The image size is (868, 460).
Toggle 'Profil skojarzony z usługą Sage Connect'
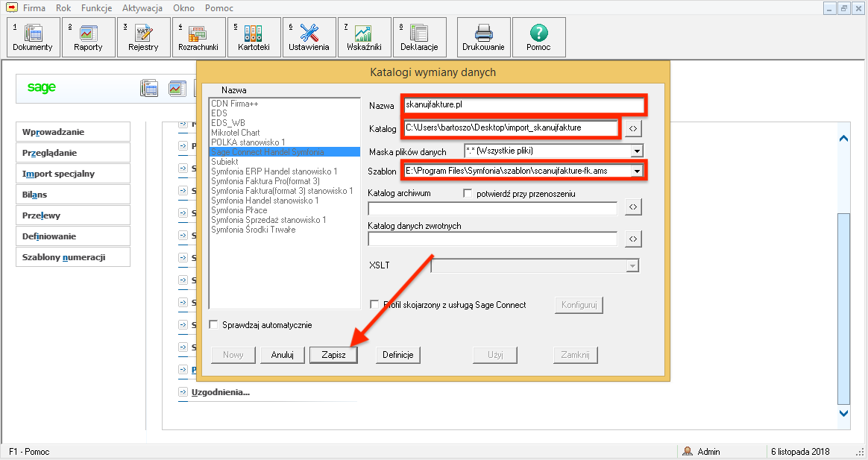coord(375,304)
